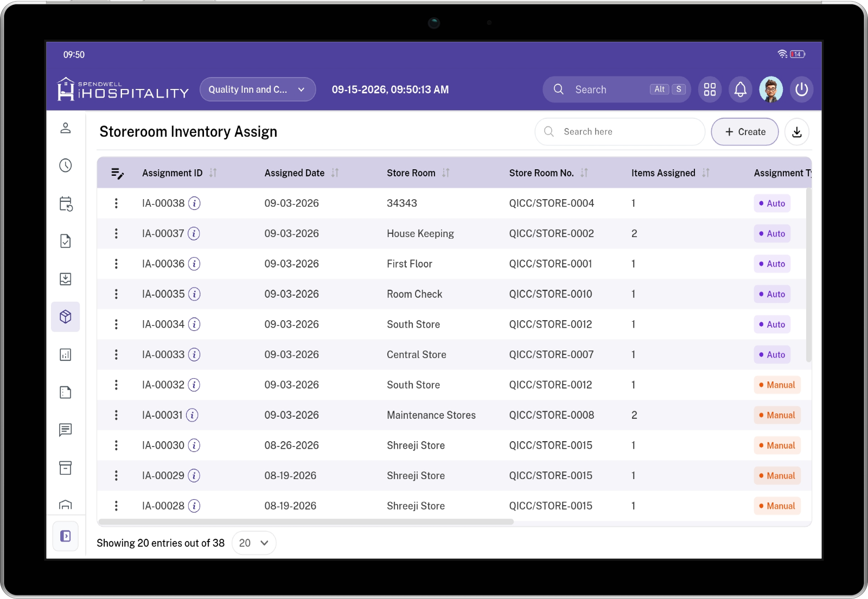Open the clock icon in sidebar
The height and width of the screenshot is (599, 868).
click(66, 165)
